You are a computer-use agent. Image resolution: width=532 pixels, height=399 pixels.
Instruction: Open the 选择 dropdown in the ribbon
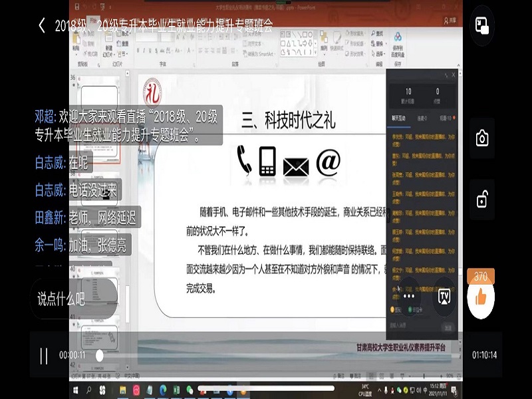pyautogui.click(x=380, y=53)
